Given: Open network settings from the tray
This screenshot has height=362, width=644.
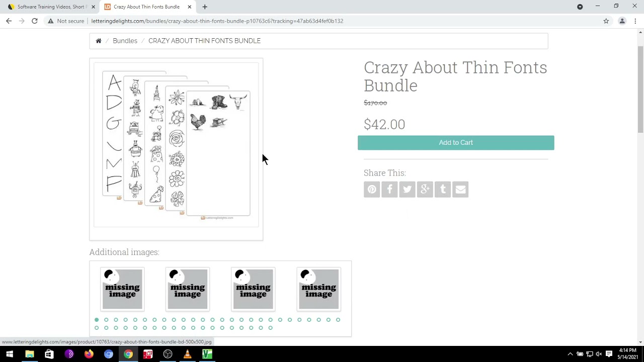Looking at the screenshot, I should coord(589,354).
